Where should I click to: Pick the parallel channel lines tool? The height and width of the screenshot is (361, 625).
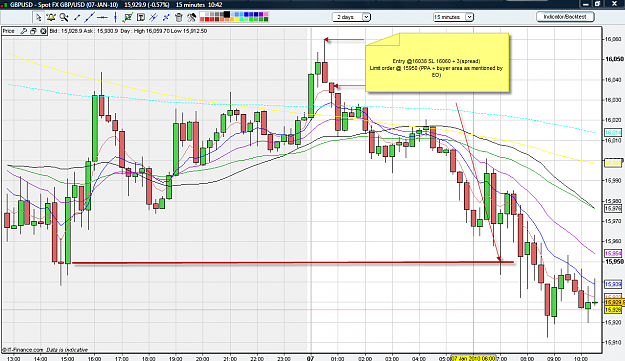point(153,17)
